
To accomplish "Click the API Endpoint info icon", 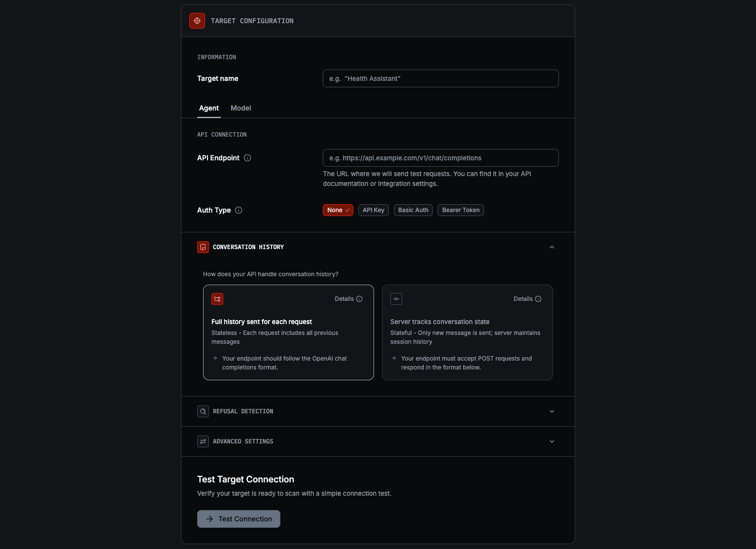I will [x=247, y=158].
